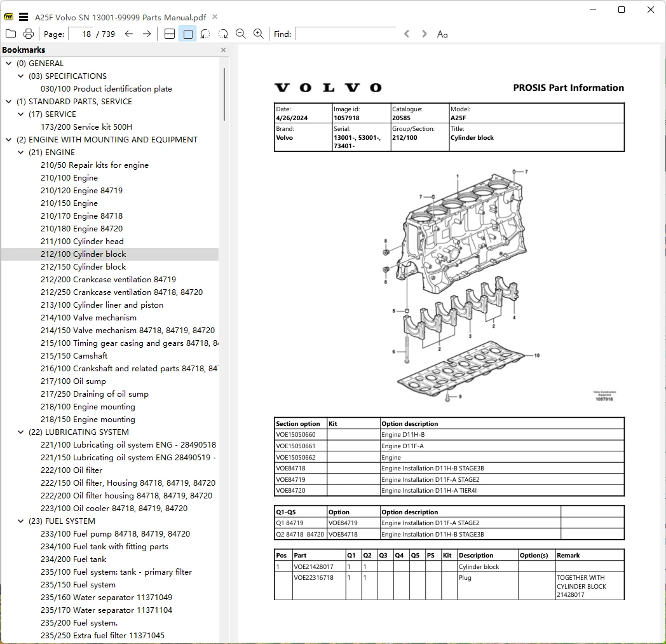Screen dimensions: 666x644
Task: Open 210/50 Repair kits for engine
Action: [94, 165]
